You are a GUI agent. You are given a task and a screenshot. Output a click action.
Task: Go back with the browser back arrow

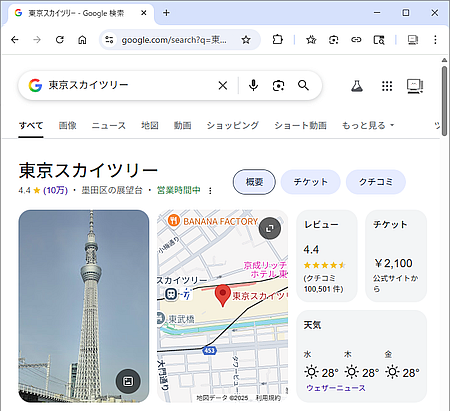click(x=15, y=40)
